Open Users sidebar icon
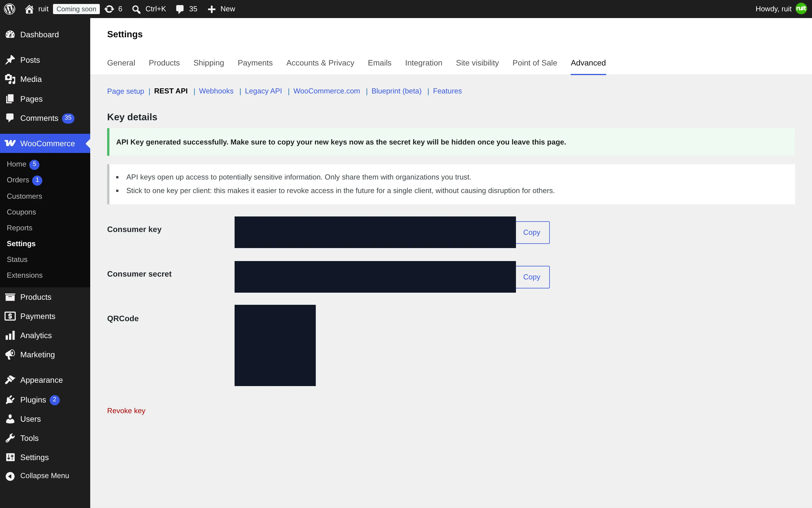The width and height of the screenshot is (812, 508). (10, 419)
